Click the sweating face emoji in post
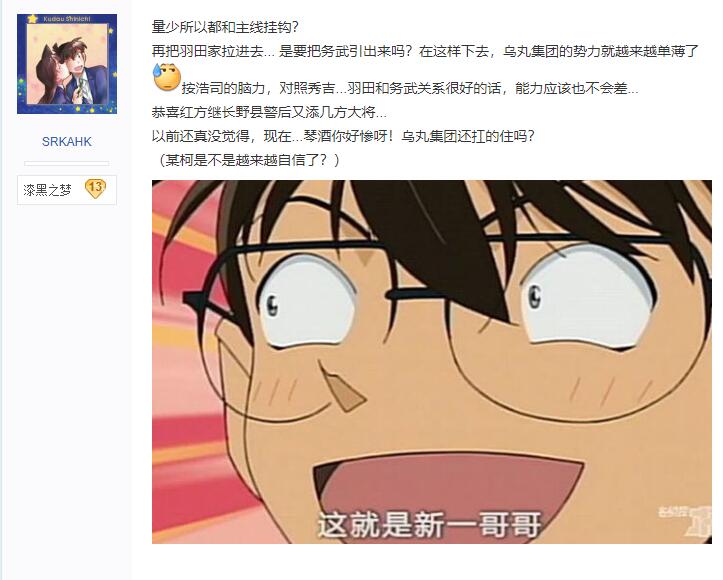This screenshot has width=723, height=580. coord(166,77)
